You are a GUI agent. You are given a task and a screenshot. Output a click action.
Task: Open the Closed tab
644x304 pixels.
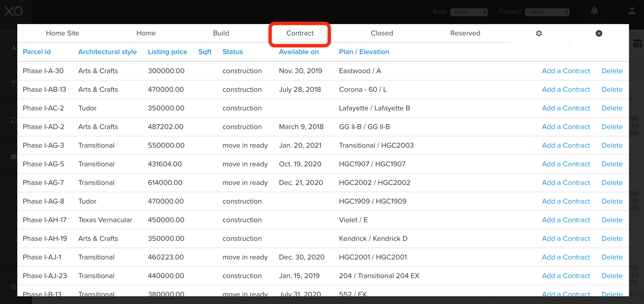[x=381, y=33]
